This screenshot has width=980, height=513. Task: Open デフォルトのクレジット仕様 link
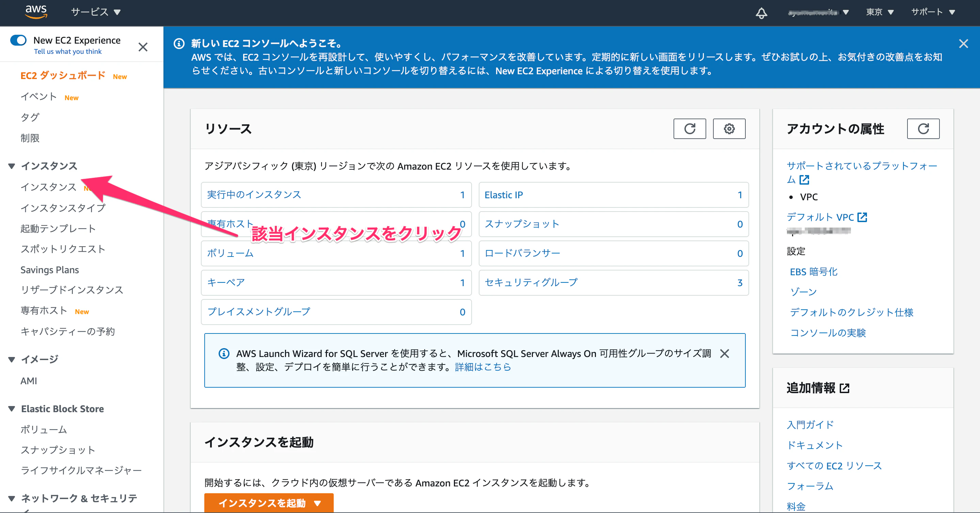click(x=852, y=312)
